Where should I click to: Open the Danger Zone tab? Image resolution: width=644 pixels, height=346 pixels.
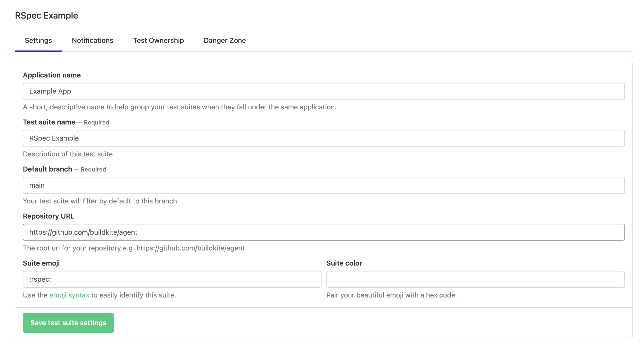[x=225, y=41]
